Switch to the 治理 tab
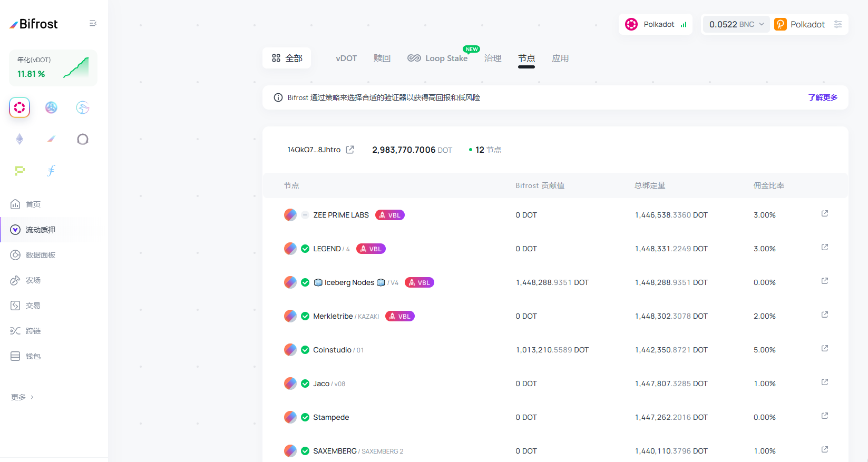 pyautogui.click(x=493, y=58)
